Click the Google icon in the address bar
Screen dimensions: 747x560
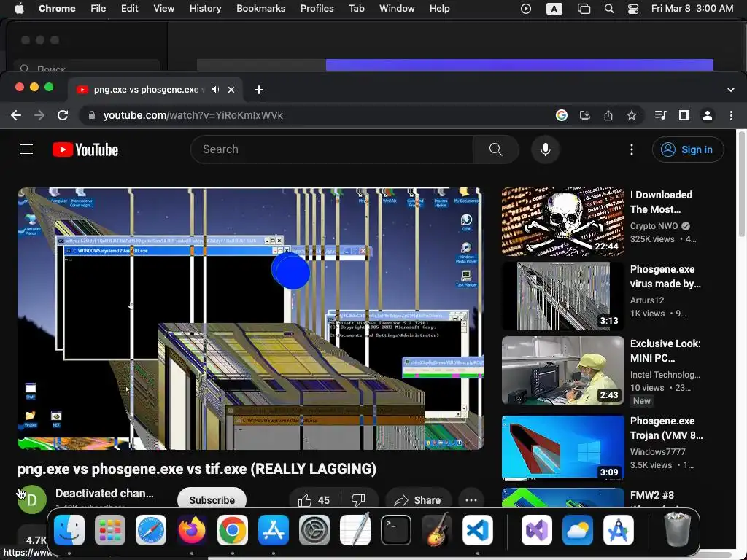(x=562, y=115)
